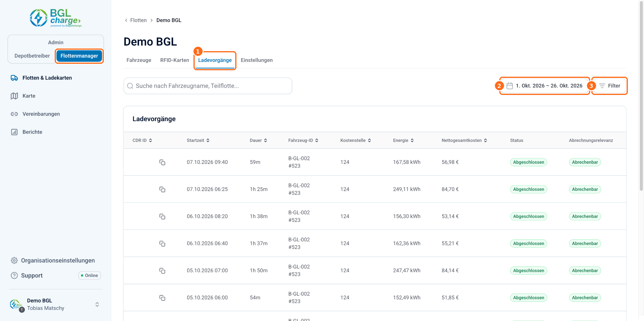Image resolution: width=644 pixels, height=321 pixels.
Task: Open Organisationseinstellungen gear icon
Action: pyautogui.click(x=14, y=260)
